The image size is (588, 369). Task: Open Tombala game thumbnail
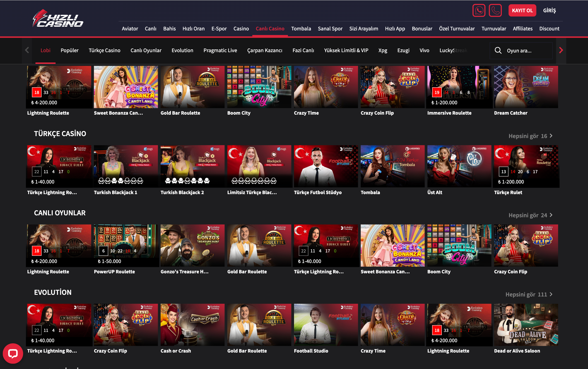click(x=392, y=166)
